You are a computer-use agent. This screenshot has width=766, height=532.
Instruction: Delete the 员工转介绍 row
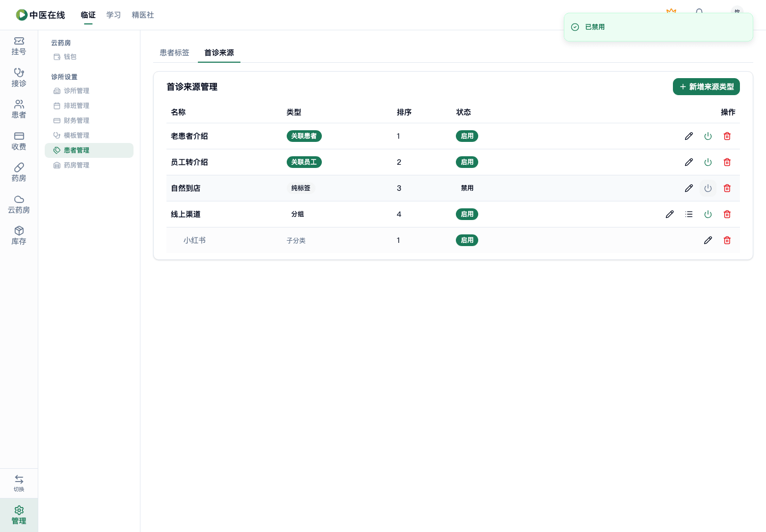(727, 162)
